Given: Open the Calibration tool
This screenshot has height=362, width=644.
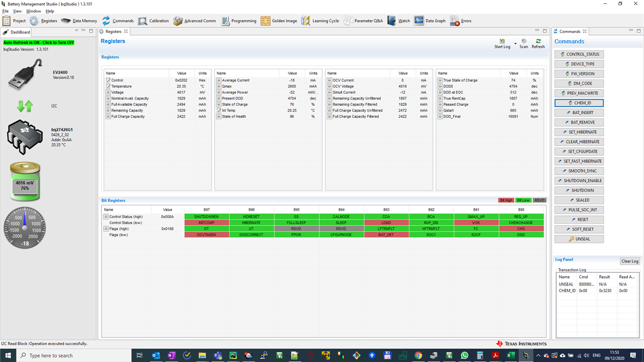Looking at the screenshot, I should (153, 21).
